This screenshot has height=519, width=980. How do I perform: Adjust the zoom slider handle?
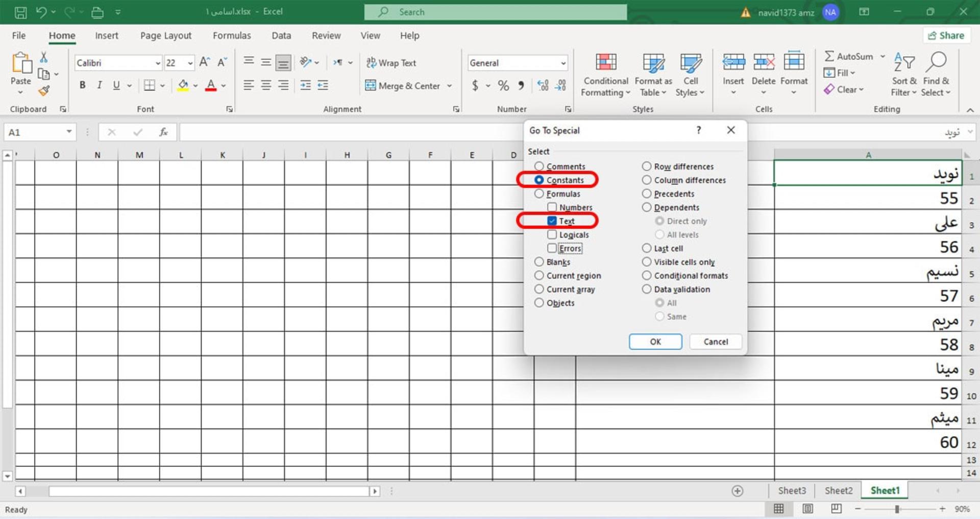[x=897, y=509]
